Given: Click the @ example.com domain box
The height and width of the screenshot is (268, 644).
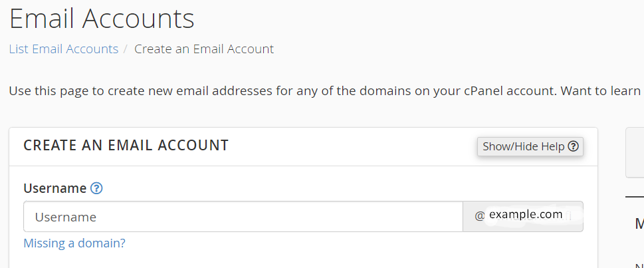Looking at the screenshot, I should [x=523, y=217].
